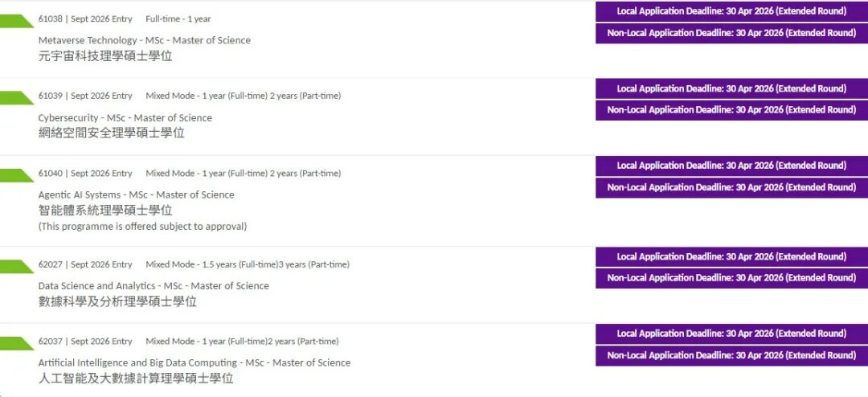Click the green marker beside programme 62027

coord(16,267)
